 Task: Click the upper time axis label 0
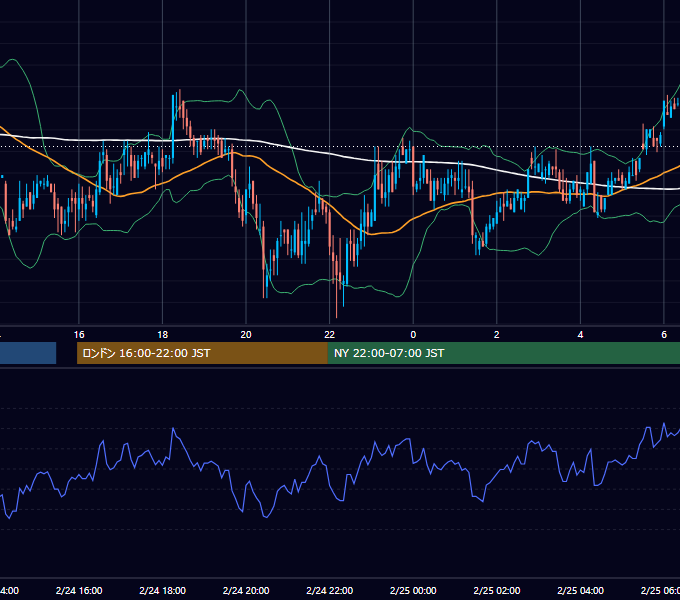point(413,335)
